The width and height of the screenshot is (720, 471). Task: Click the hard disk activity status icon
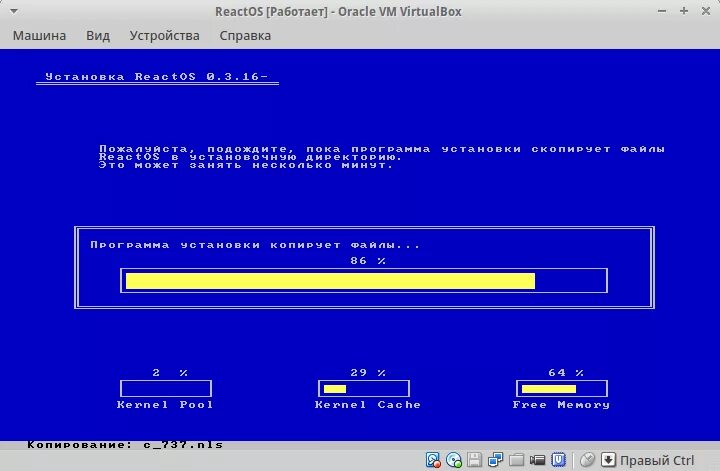(433, 460)
